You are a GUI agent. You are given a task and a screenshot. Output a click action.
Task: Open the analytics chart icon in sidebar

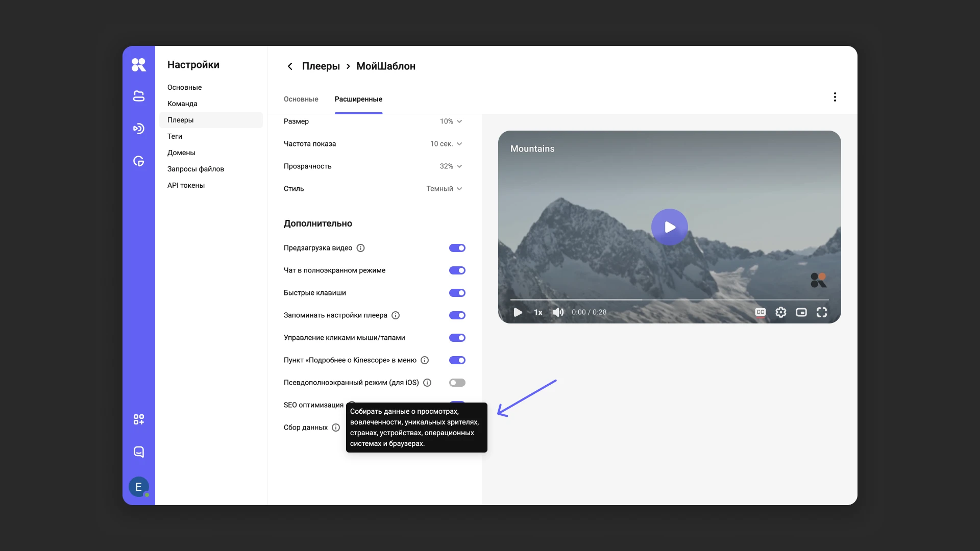coord(138,161)
